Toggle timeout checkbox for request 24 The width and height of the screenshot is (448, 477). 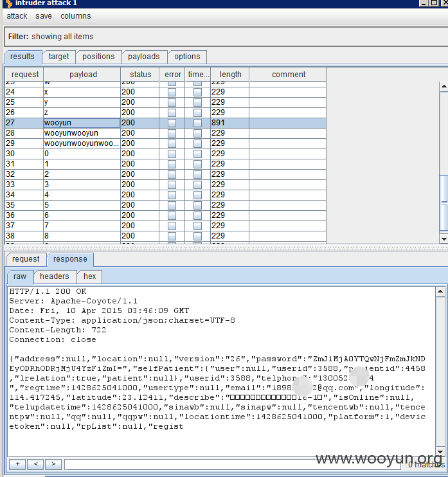(x=198, y=92)
